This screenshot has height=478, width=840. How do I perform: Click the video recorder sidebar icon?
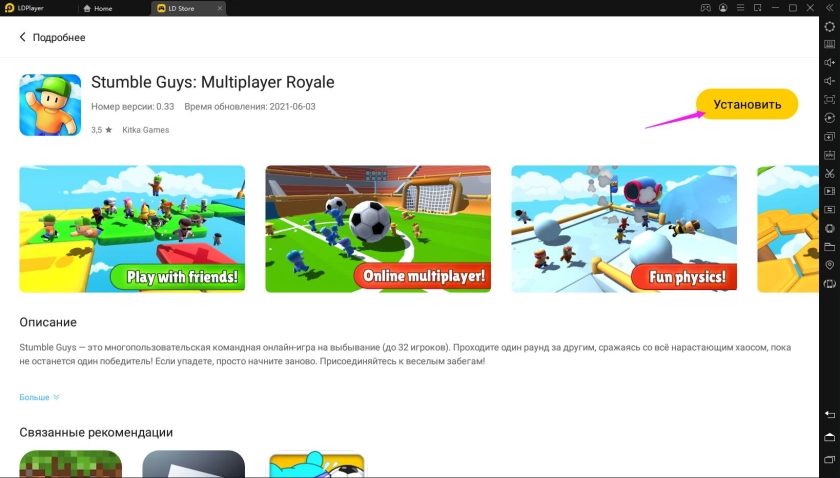tap(829, 191)
